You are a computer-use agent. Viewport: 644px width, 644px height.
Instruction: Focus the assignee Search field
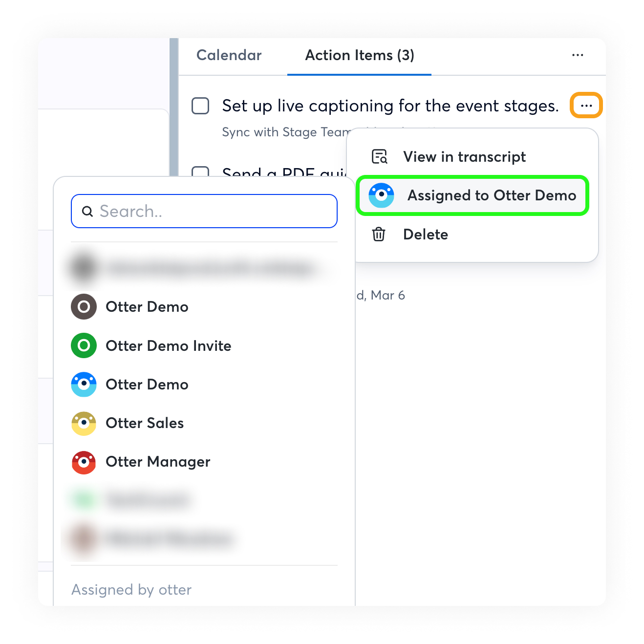204,211
